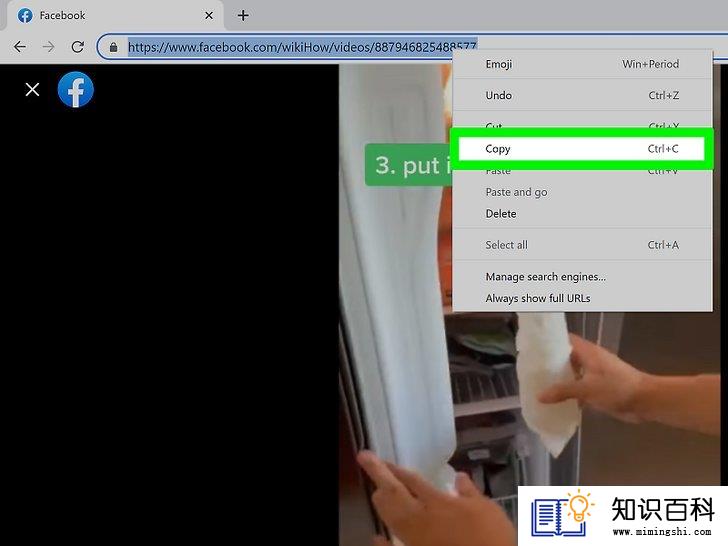Click the padlock site security icon
Image resolution: width=728 pixels, height=546 pixels.
[113, 47]
